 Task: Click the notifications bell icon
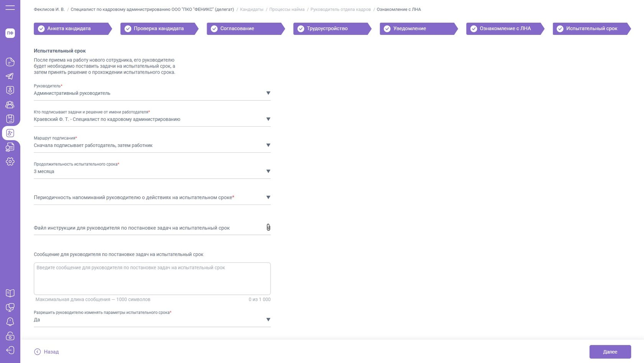(10, 322)
